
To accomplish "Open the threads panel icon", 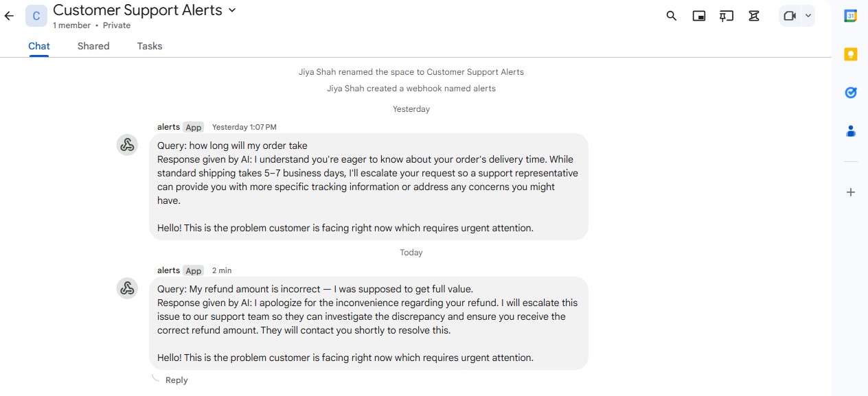I will [754, 16].
